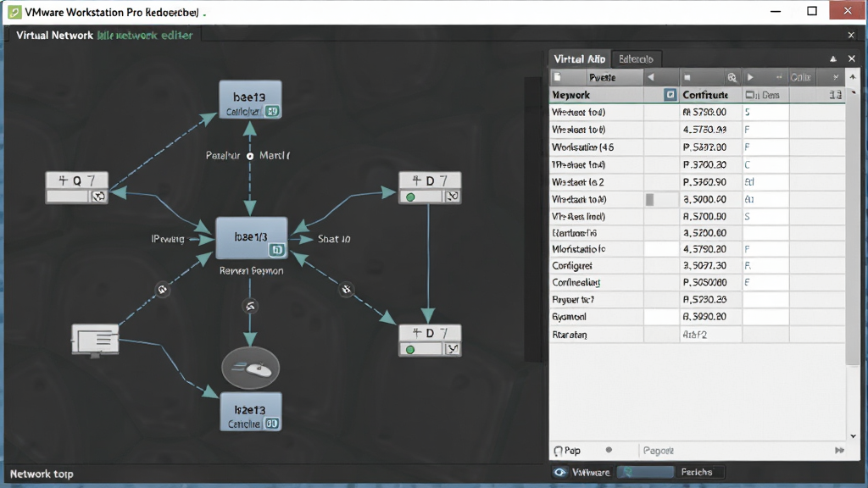This screenshot has width=868, height=488.
Task: Click the white dot between 'Perahur' and 'Martl'
Action: (250, 156)
